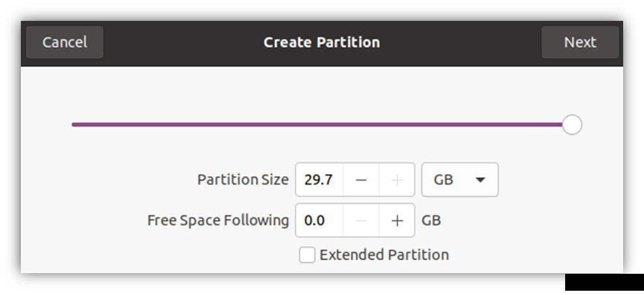Decrease Free Space Following with minus icon

pyautogui.click(x=361, y=220)
